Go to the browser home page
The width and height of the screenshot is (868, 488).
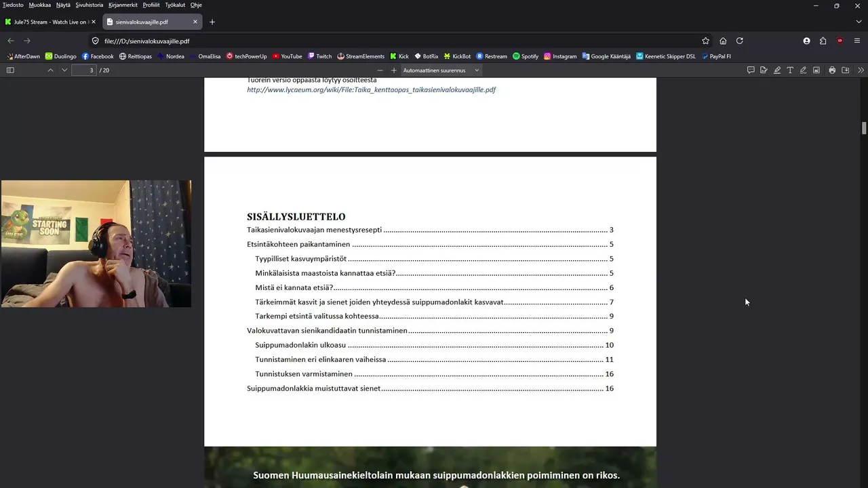pos(723,41)
